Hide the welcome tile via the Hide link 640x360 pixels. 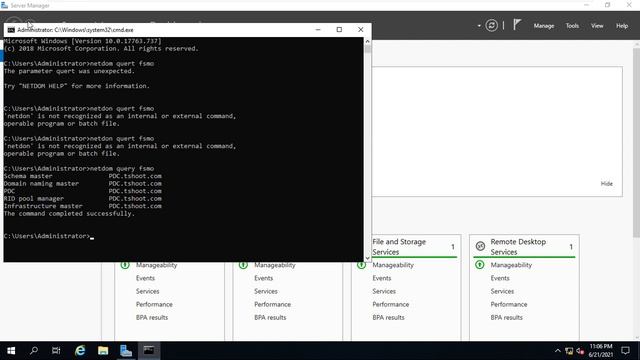[607, 184]
